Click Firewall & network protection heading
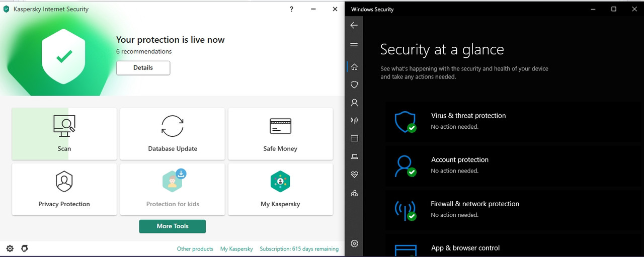644x257 pixels. point(475,204)
